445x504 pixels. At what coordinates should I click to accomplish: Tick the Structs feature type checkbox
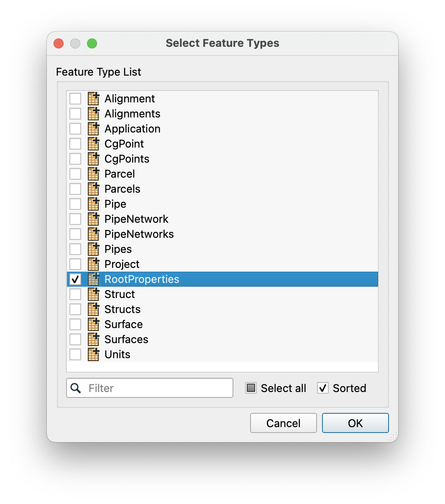point(75,309)
